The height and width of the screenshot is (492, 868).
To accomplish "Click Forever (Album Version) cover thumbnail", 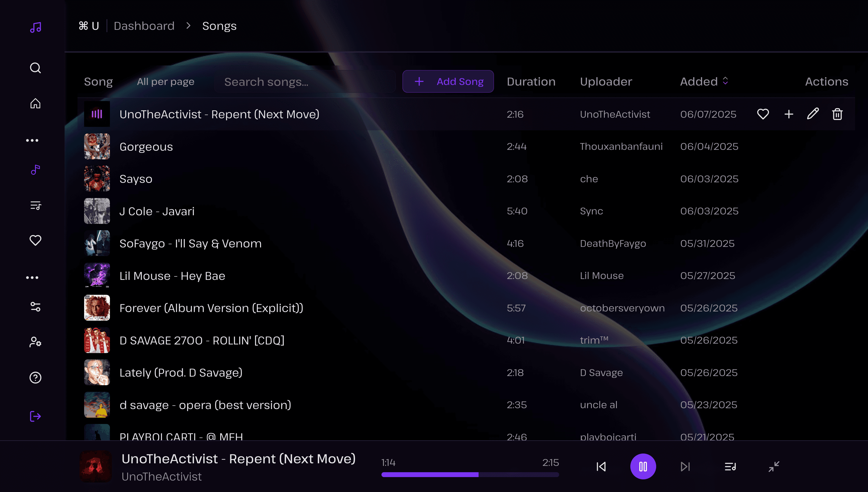I will tap(97, 307).
